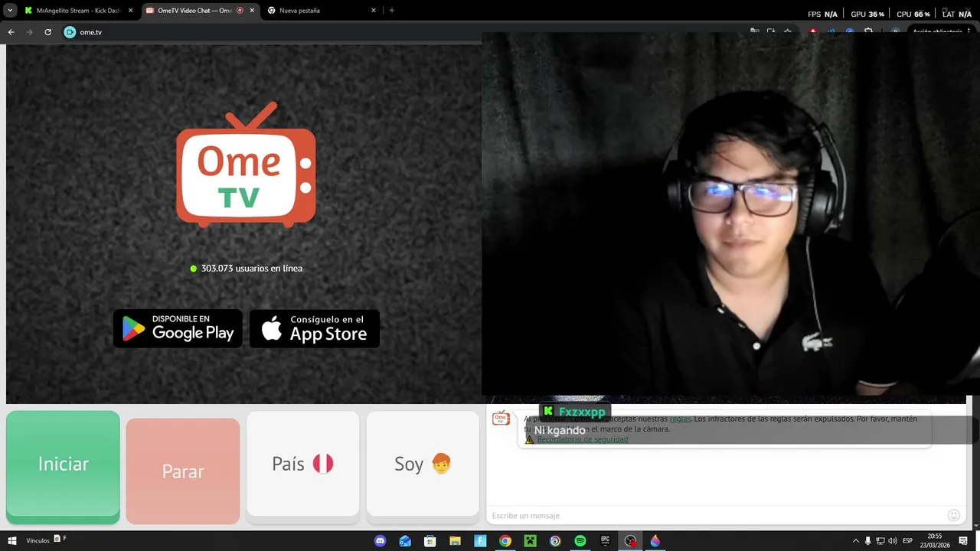Open the emoji picker in chat
This screenshot has height=551, width=980.
point(954,515)
